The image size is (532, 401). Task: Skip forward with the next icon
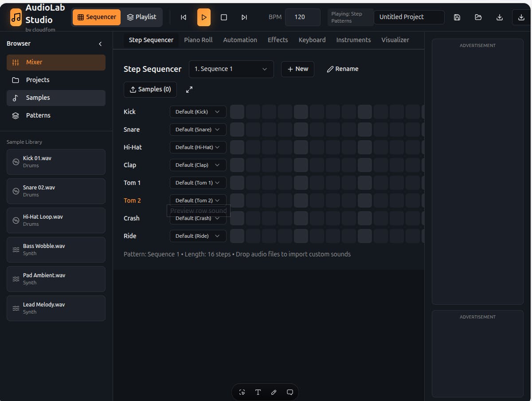tap(244, 17)
